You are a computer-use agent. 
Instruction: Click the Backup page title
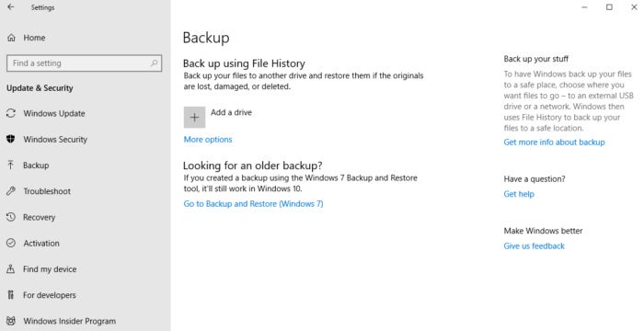point(206,38)
